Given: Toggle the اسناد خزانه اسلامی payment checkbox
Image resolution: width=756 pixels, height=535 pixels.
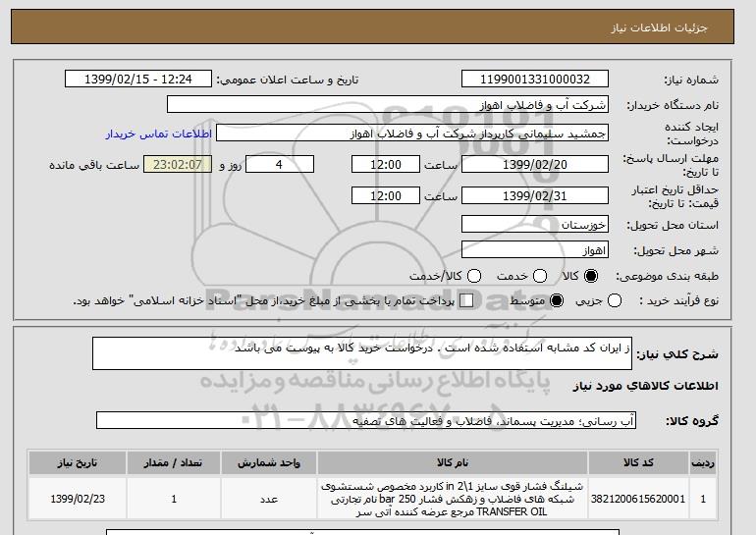Looking at the screenshot, I should pos(466,300).
